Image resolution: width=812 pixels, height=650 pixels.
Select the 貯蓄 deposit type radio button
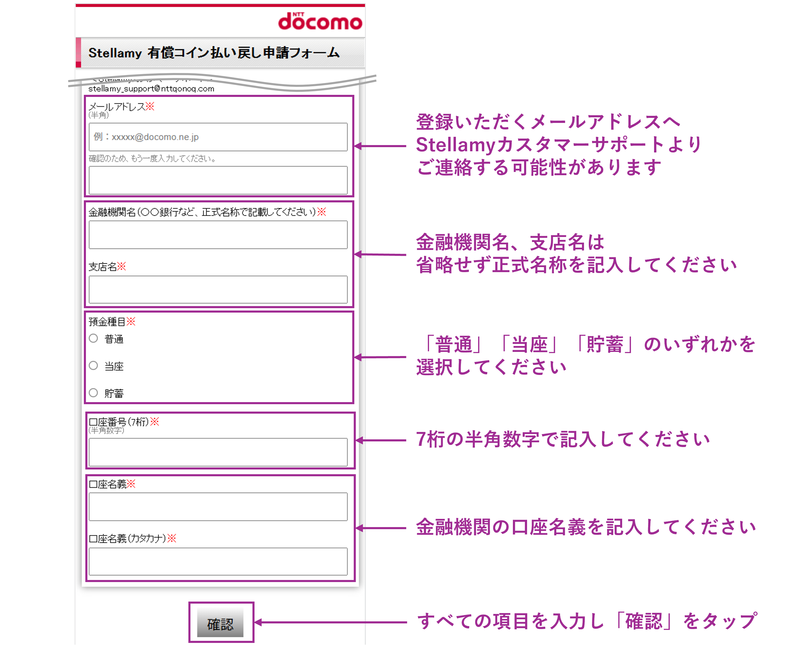(x=93, y=393)
